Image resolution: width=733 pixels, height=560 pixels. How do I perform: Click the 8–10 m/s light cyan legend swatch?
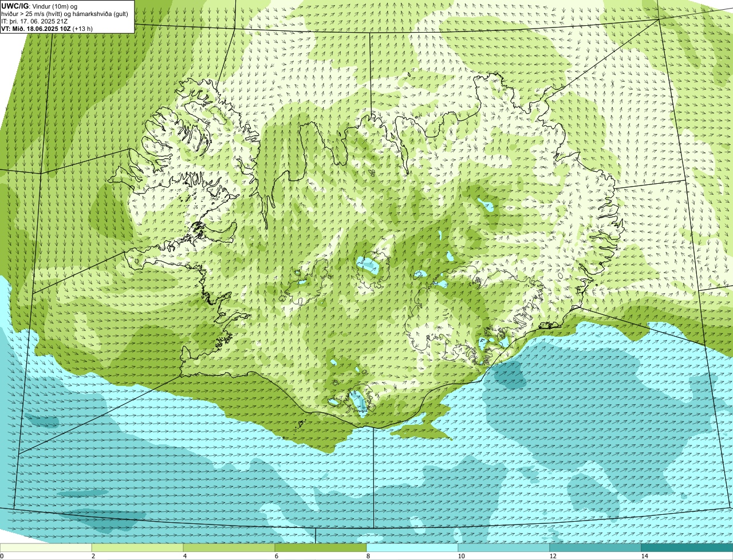pos(412,547)
